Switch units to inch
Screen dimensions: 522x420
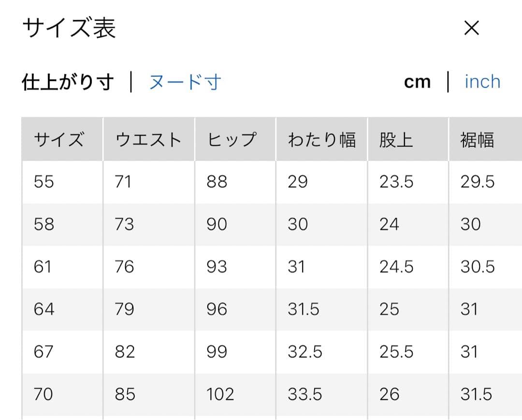coord(482,82)
